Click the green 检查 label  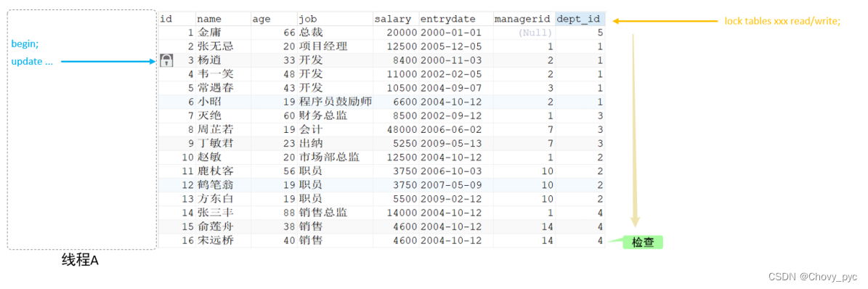tap(642, 242)
